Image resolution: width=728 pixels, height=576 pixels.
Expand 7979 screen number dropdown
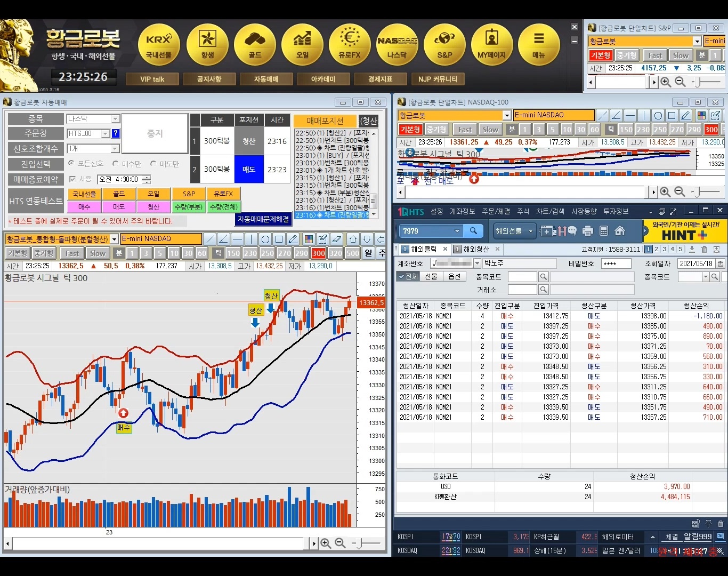click(x=457, y=231)
